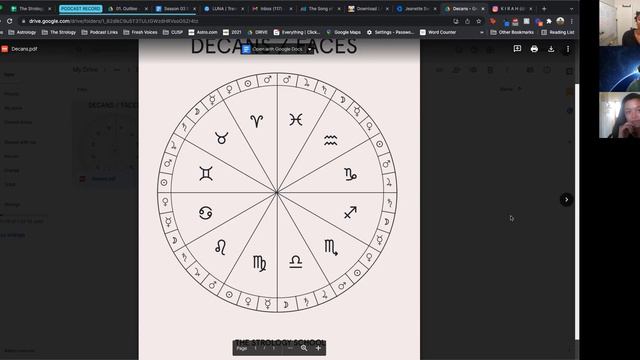Open the Everything | Click bookmark
This screenshot has height=360, width=640.
pyautogui.click(x=297, y=32)
